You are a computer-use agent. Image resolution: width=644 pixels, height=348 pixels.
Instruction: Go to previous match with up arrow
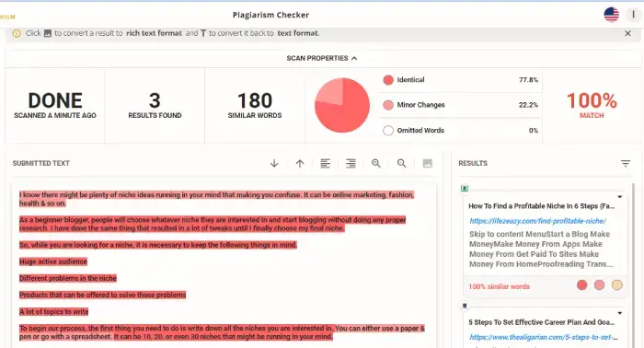(x=300, y=164)
